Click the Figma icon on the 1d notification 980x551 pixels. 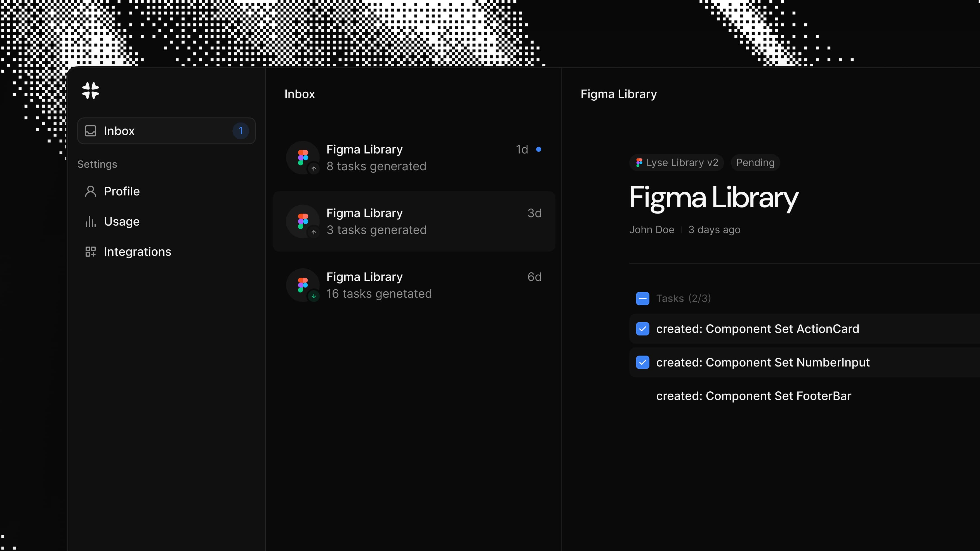[302, 157]
